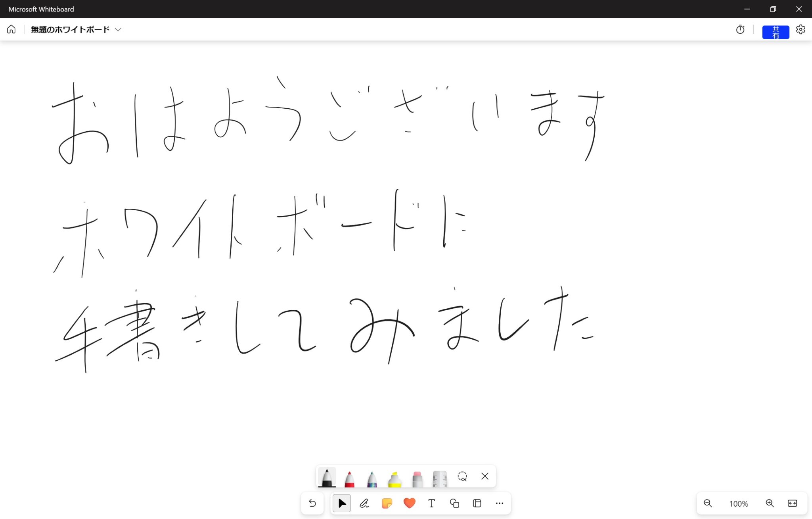Click the blue 共有 share button
This screenshot has height=519, width=812.
pos(775,32)
